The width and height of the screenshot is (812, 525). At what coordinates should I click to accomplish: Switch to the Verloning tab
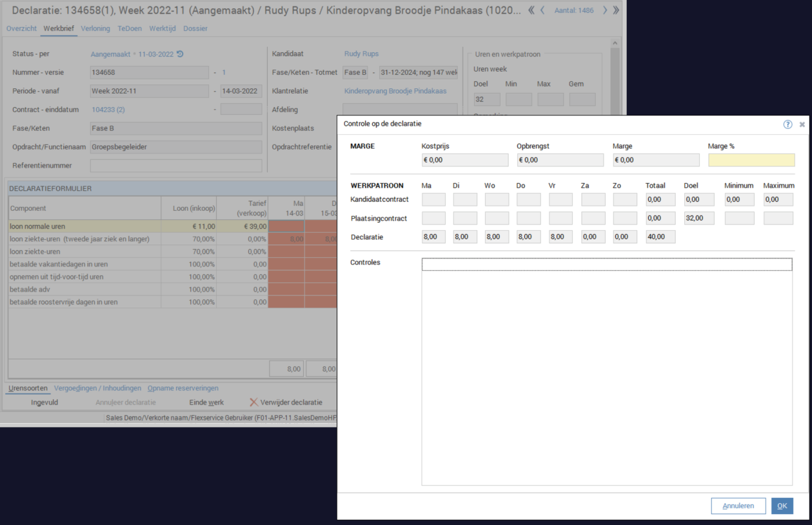pos(95,28)
